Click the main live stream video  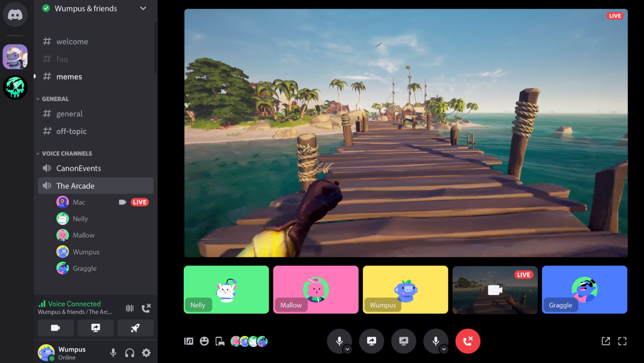pyautogui.click(x=406, y=133)
